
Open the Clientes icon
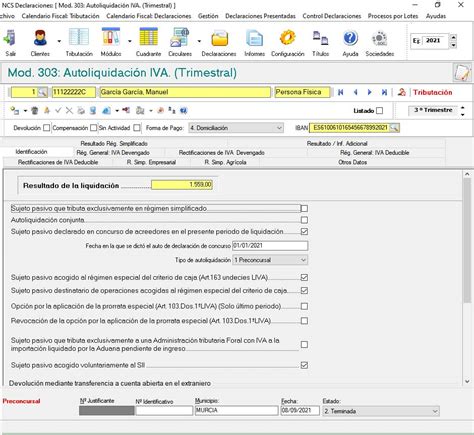point(40,38)
